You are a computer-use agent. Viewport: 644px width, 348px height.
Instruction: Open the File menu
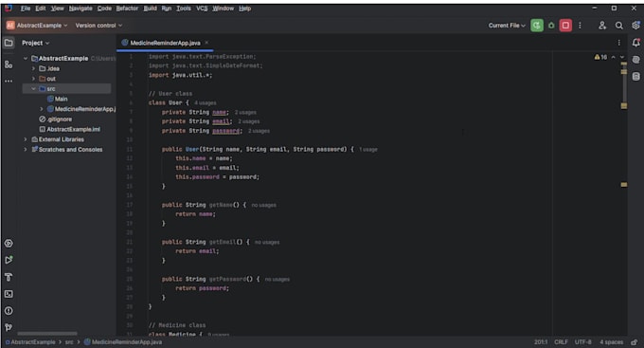(26, 9)
